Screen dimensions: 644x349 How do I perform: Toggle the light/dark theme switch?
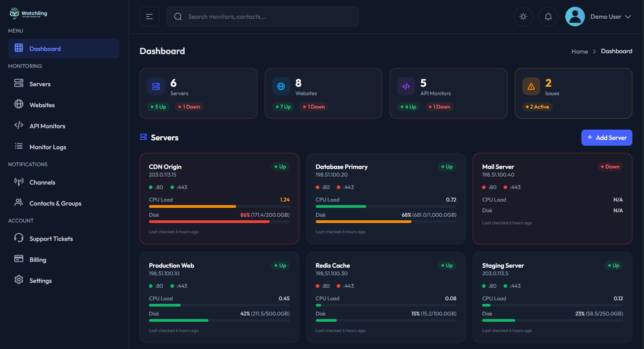[x=523, y=16]
